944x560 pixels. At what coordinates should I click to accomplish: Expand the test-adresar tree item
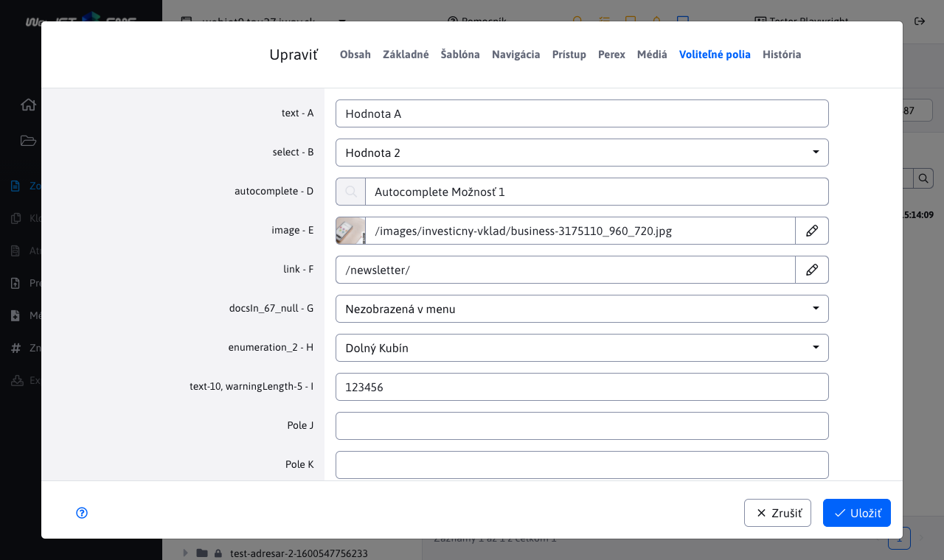[x=185, y=553]
